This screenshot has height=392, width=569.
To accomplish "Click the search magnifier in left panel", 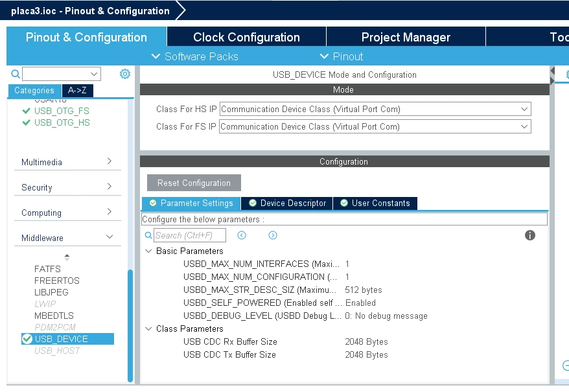I will coord(16,74).
